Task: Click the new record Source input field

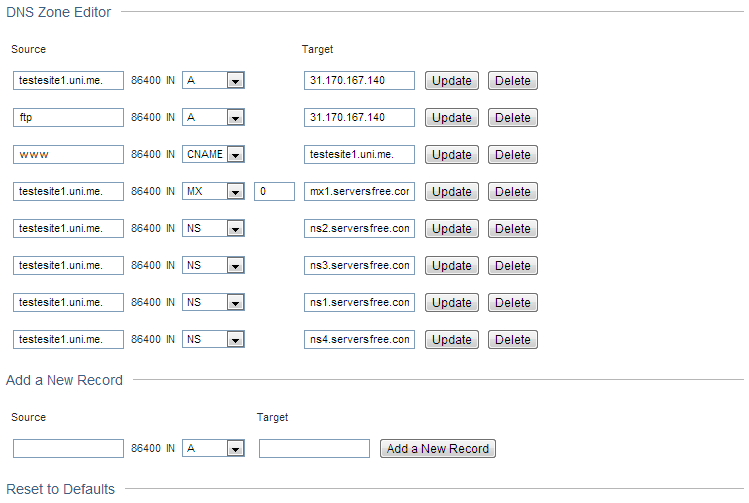Action: [68, 449]
